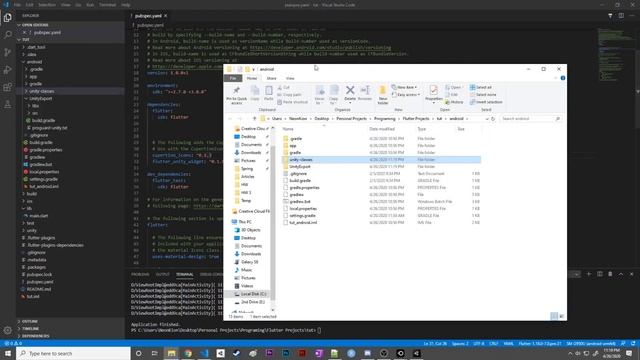Click the Cortana circle on the taskbar
Image resolution: width=640 pixels, height=360 pixels.
click(138, 353)
